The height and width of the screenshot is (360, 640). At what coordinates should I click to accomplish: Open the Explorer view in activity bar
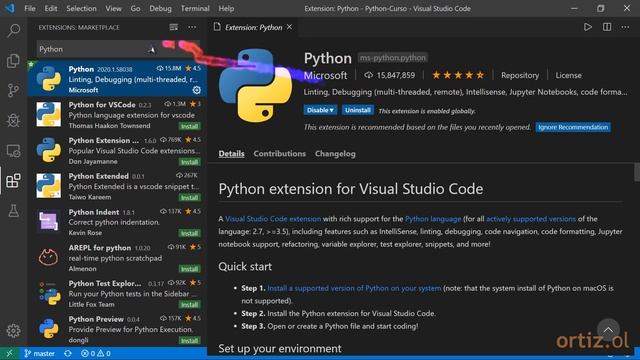(13, 60)
